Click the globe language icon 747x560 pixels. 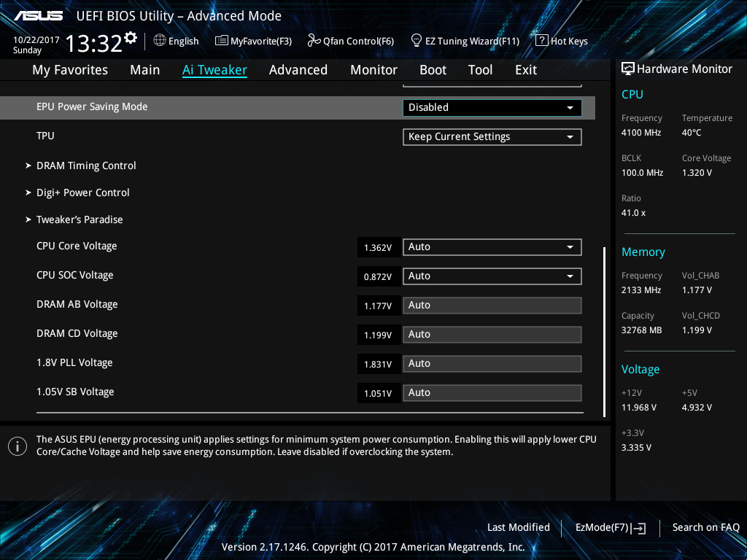tap(160, 41)
